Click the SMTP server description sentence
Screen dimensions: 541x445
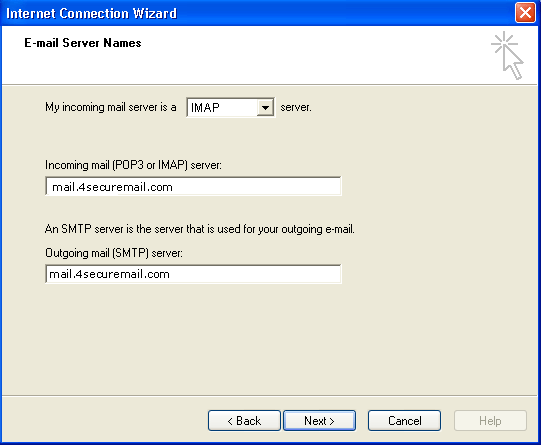[200, 229]
